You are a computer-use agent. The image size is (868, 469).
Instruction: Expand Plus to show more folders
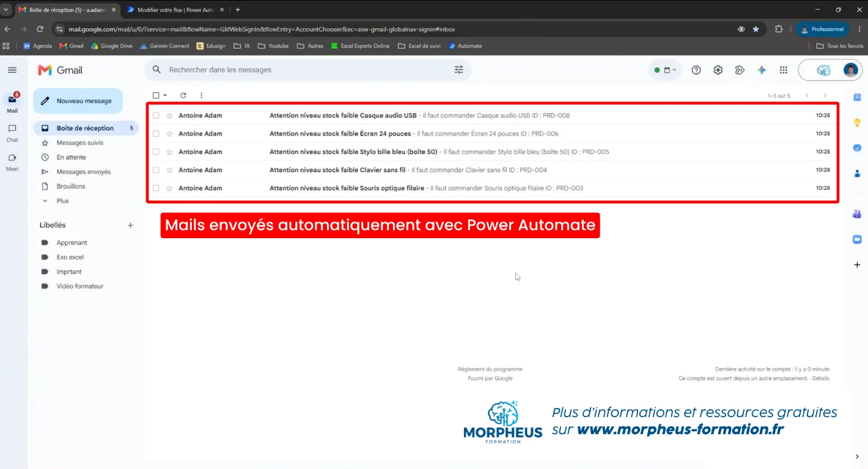tap(62, 201)
